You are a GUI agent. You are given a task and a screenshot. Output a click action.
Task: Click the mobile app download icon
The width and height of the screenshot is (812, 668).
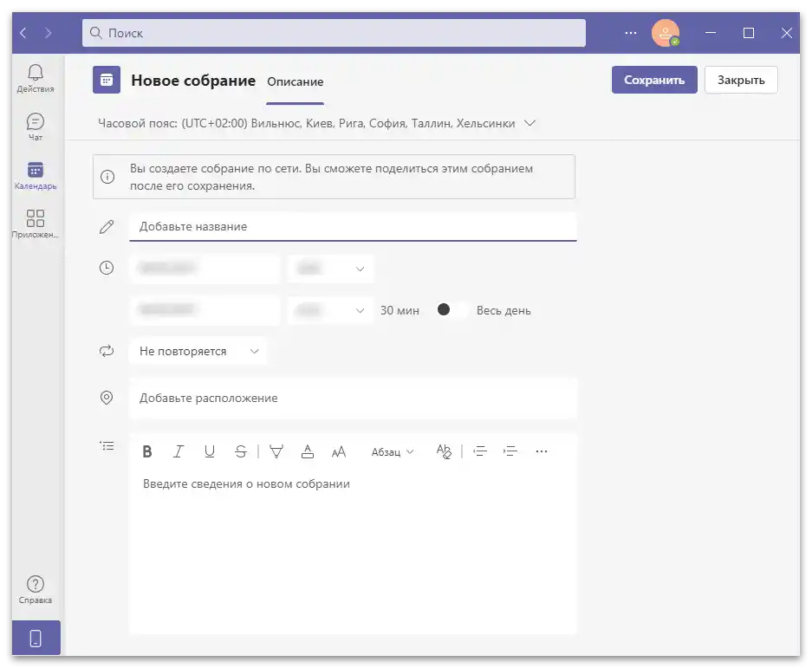pos(36,638)
